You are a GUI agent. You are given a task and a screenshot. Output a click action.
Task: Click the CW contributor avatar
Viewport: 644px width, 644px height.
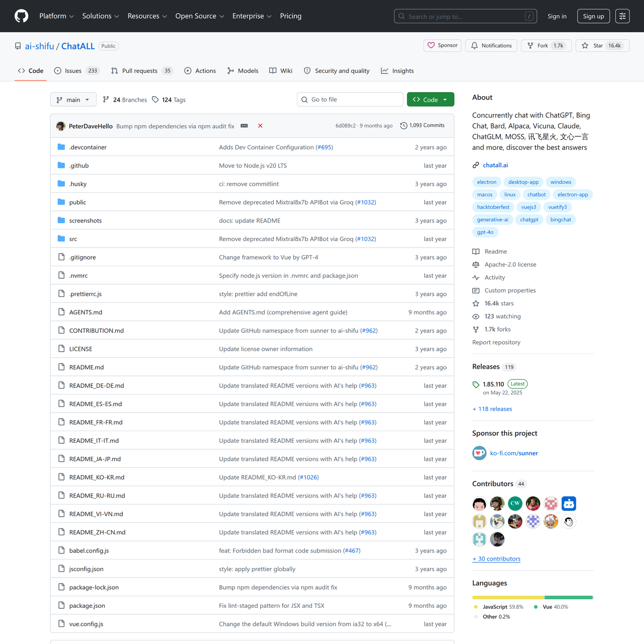tap(515, 504)
